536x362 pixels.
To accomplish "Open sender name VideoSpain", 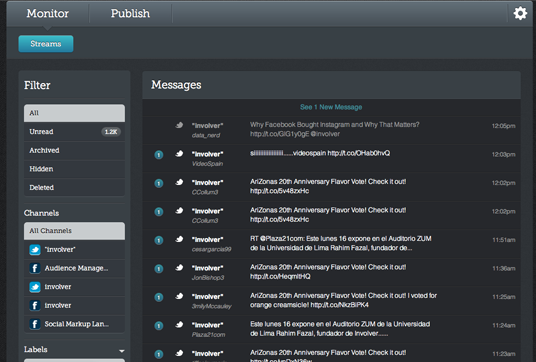I will 207,164.
